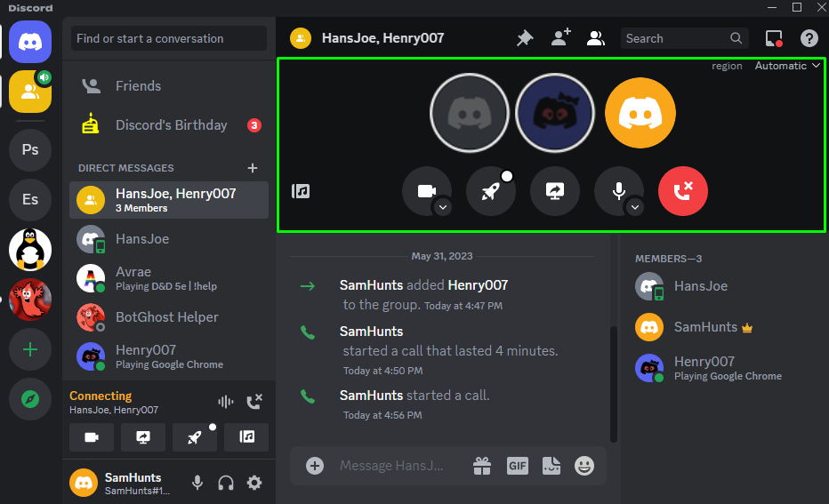
Task: Select SamHunts' orange avatar in the call
Action: pyautogui.click(x=640, y=113)
